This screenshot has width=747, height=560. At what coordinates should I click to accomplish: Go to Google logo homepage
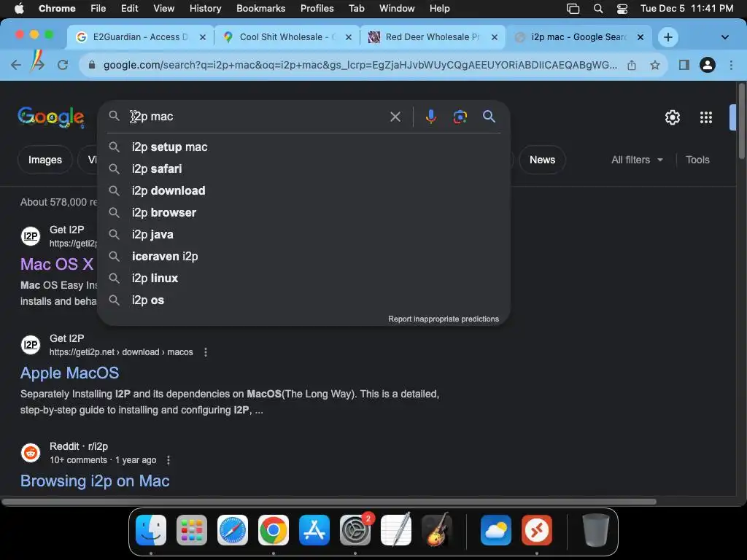pyautogui.click(x=51, y=117)
